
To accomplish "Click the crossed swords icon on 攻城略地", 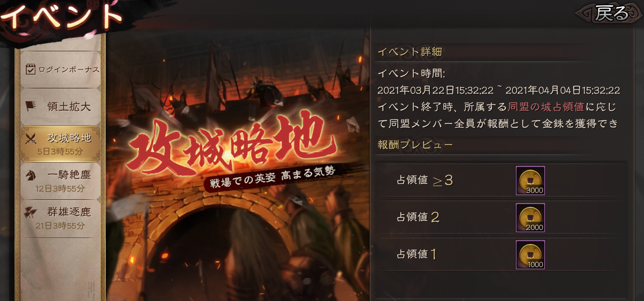I will tap(31, 139).
